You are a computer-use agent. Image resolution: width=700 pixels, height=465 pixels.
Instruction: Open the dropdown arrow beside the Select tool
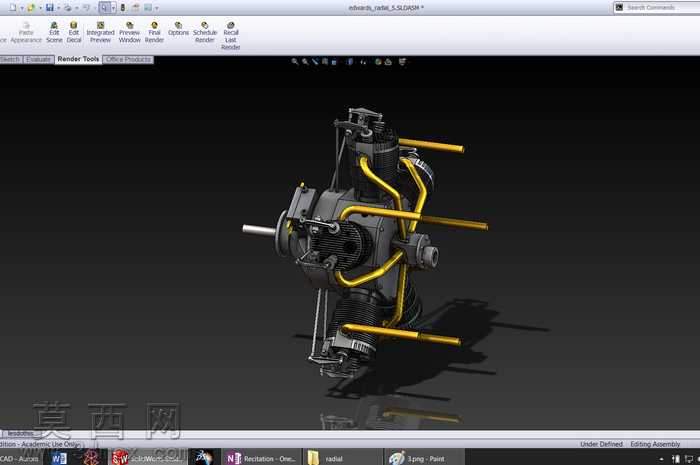click(x=113, y=8)
